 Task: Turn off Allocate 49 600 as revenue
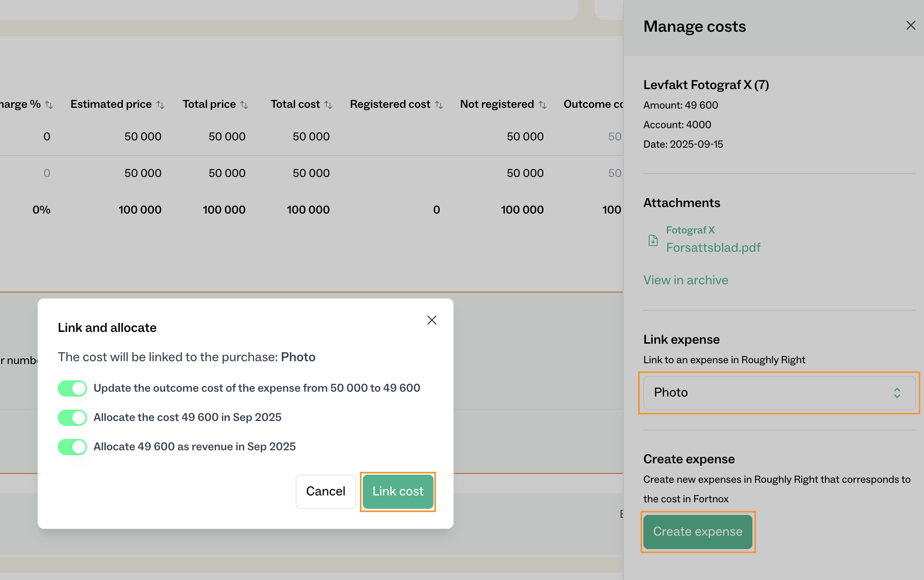pyautogui.click(x=72, y=447)
